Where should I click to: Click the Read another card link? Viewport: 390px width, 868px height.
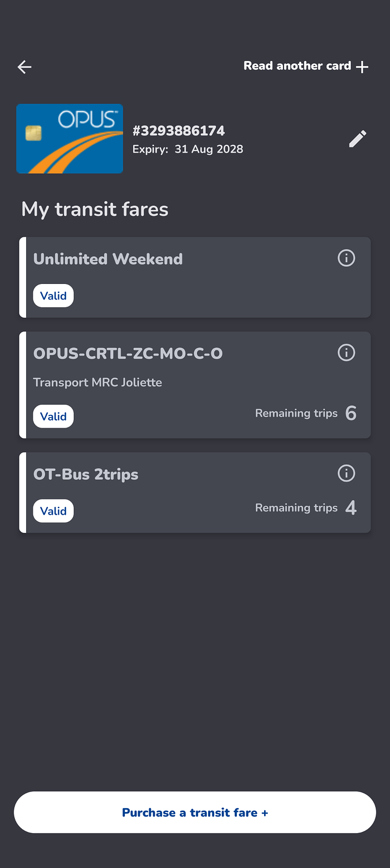pos(297,66)
